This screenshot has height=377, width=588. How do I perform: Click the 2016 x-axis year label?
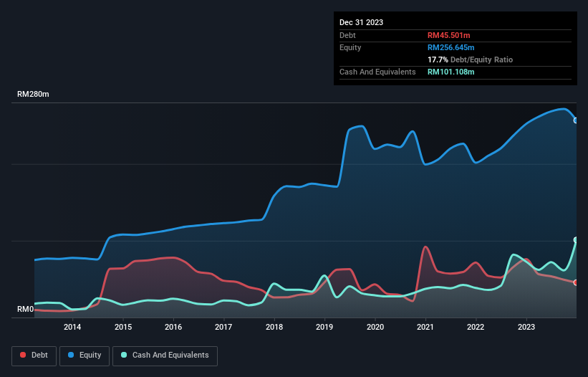point(173,327)
